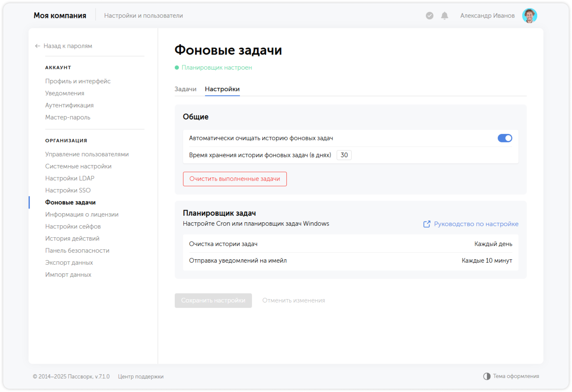Open the 'Руководство по настройке' link
The image size is (572, 392).
tap(476, 224)
